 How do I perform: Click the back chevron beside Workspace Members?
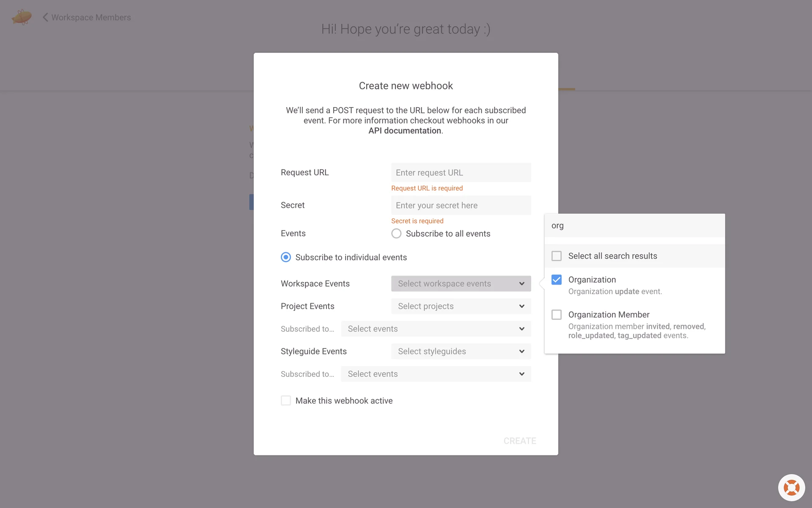click(x=45, y=17)
